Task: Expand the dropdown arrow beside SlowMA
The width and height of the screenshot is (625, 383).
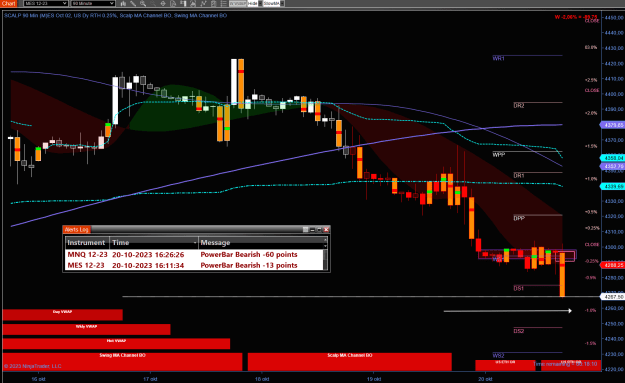Action: point(282,4)
